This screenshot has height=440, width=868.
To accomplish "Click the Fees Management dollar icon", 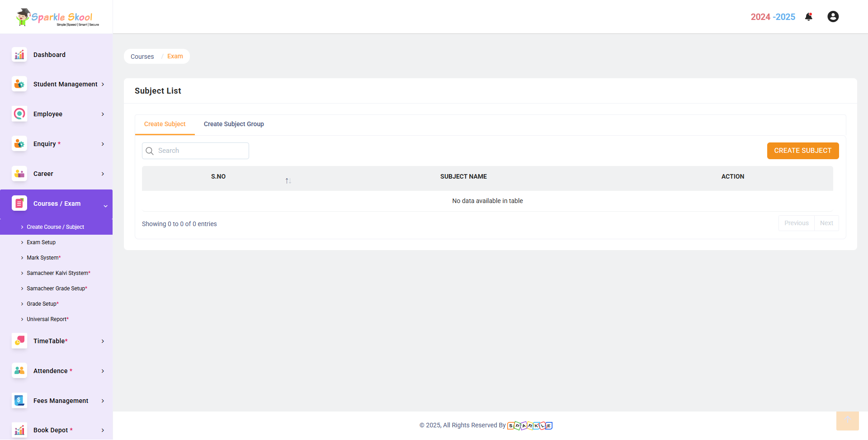I will tap(19, 401).
